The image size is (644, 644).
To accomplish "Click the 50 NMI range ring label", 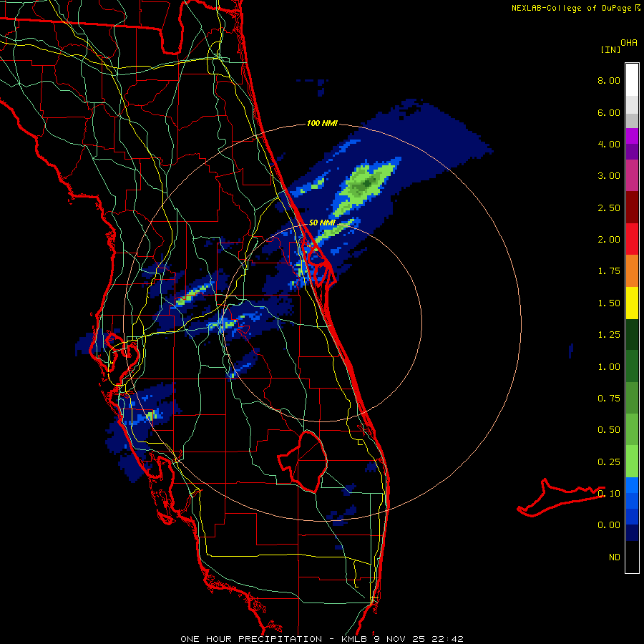I will [322, 223].
